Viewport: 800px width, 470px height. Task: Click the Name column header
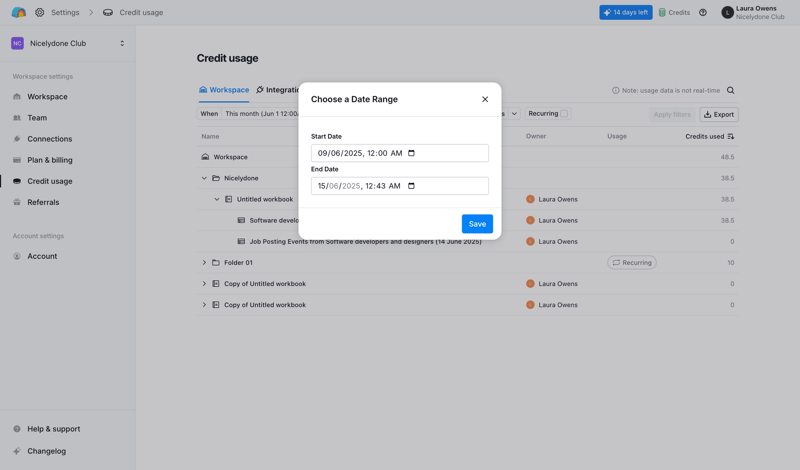click(210, 136)
